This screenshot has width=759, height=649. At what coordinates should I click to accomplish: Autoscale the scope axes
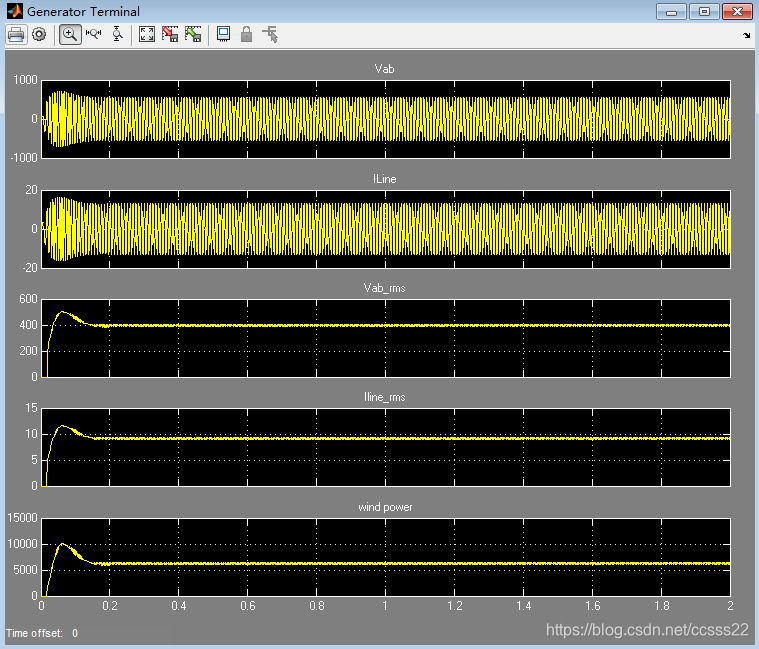(x=147, y=34)
